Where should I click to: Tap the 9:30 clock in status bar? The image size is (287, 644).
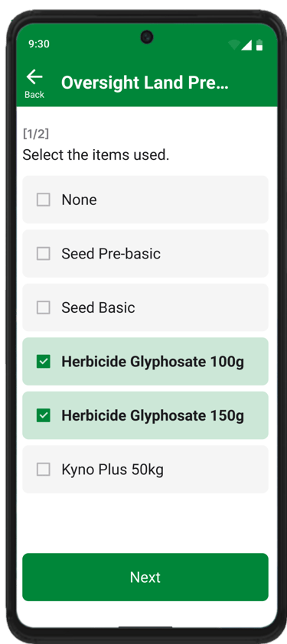[x=39, y=44]
